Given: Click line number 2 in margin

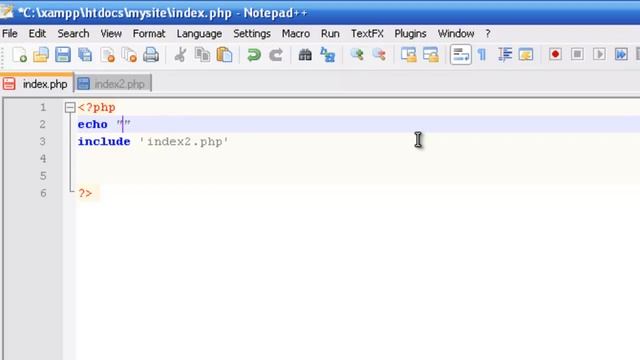Looking at the screenshot, I should pos(43,124).
